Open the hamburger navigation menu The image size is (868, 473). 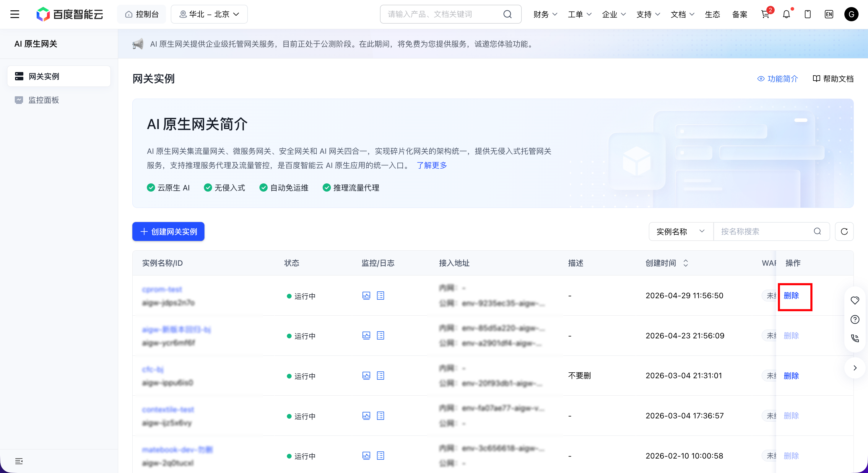tap(14, 14)
